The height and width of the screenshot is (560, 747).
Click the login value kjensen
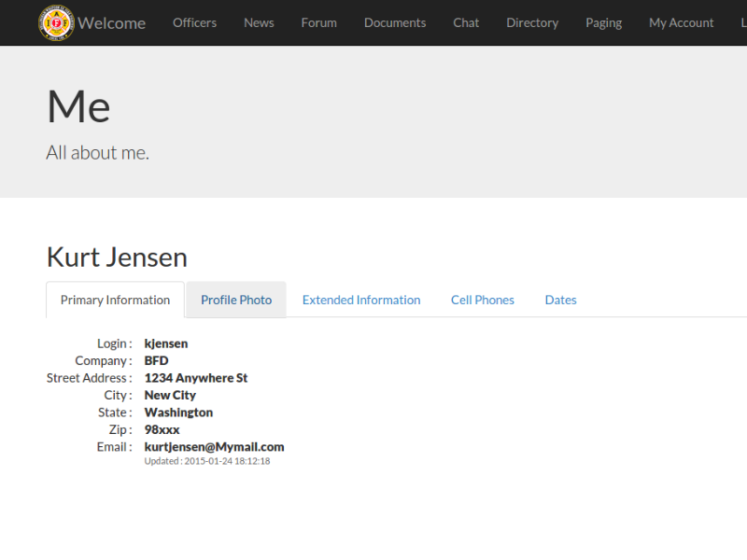pos(166,343)
